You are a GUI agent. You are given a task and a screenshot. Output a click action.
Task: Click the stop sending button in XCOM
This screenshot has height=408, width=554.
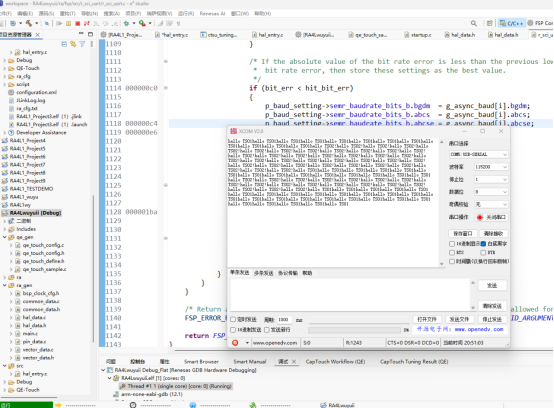pyautogui.click(x=492, y=319)
